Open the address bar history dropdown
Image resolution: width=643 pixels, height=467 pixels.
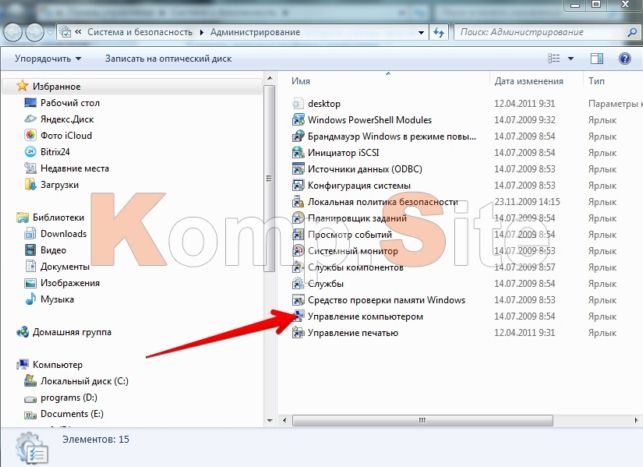421,32
